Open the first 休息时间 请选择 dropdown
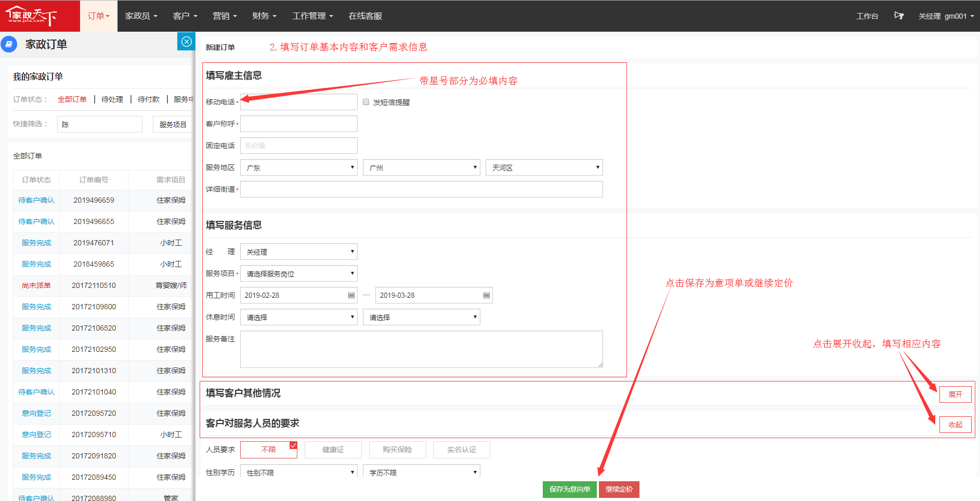This screenshot has height=501, width=980. click(299, 317)
